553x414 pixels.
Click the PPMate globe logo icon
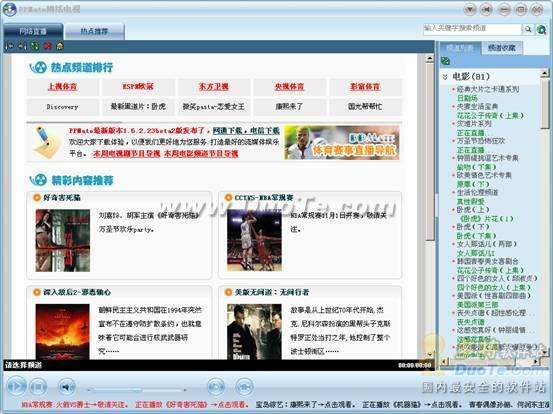pos(10,10)
